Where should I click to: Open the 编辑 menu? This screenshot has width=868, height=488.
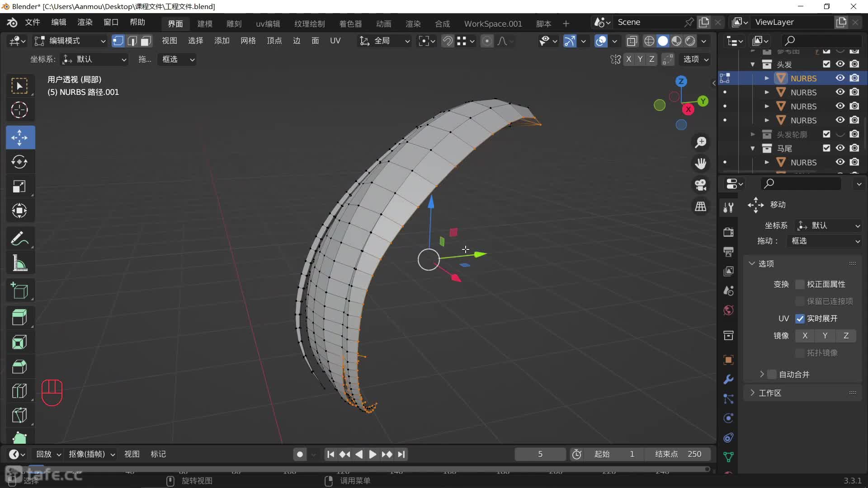click(x=59, y=22)
